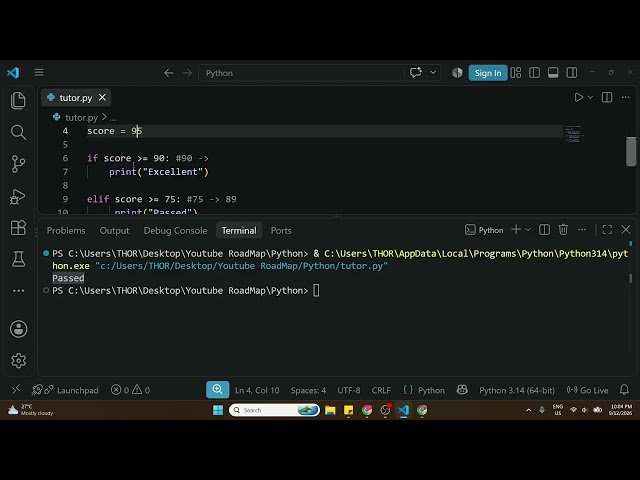Screen dimensions: 640x480
Task: Open the Testing flask view
Action: point(18,259)
